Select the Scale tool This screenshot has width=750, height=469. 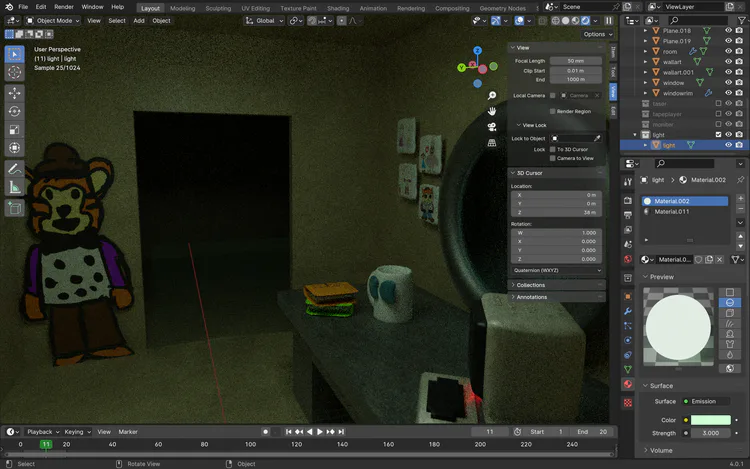click(14, 130)
